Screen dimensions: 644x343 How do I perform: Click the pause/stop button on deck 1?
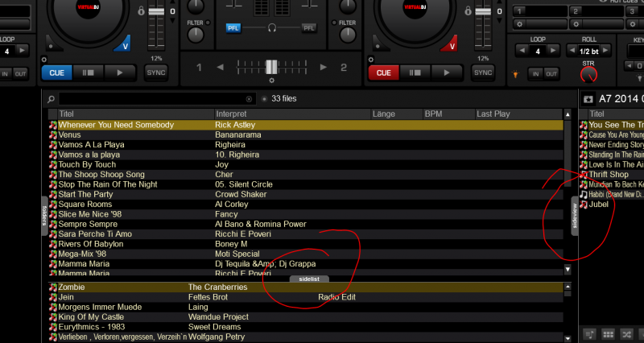pos(89,72)
